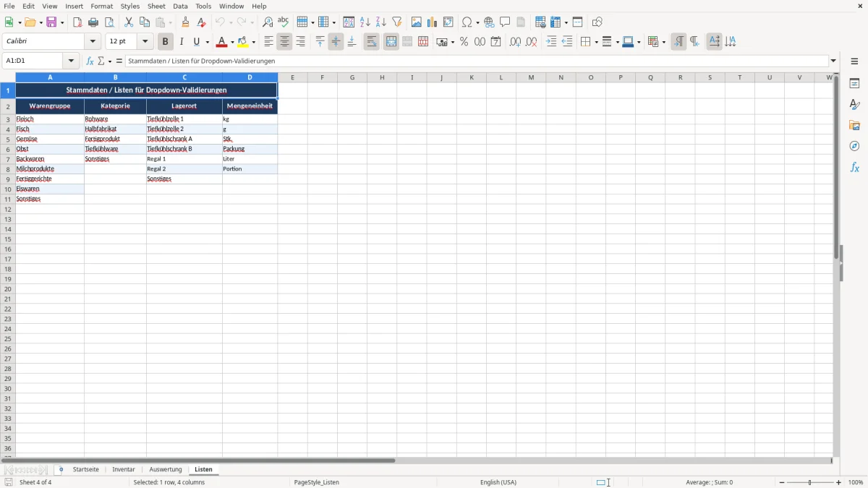Click the Delete Decimal Place icon
Image resolution: width=868 pixels, height=488 pixels.
[531, 42]
